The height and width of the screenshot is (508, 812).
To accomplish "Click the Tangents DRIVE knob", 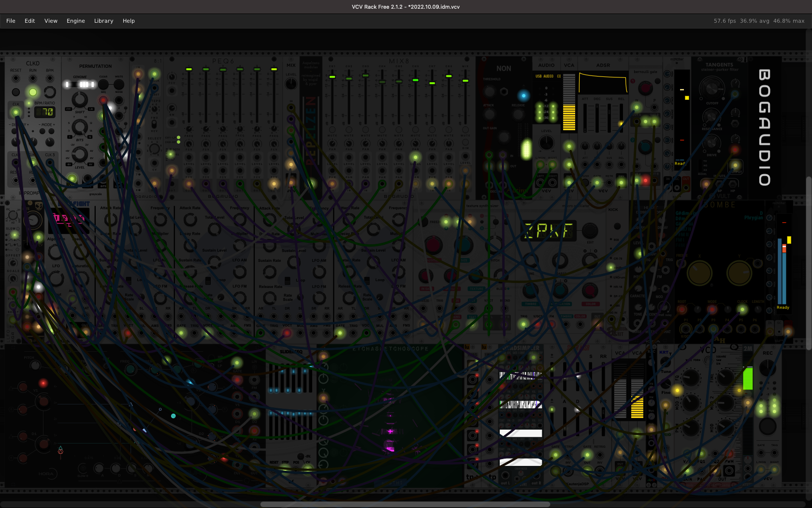I will point(711,143).
